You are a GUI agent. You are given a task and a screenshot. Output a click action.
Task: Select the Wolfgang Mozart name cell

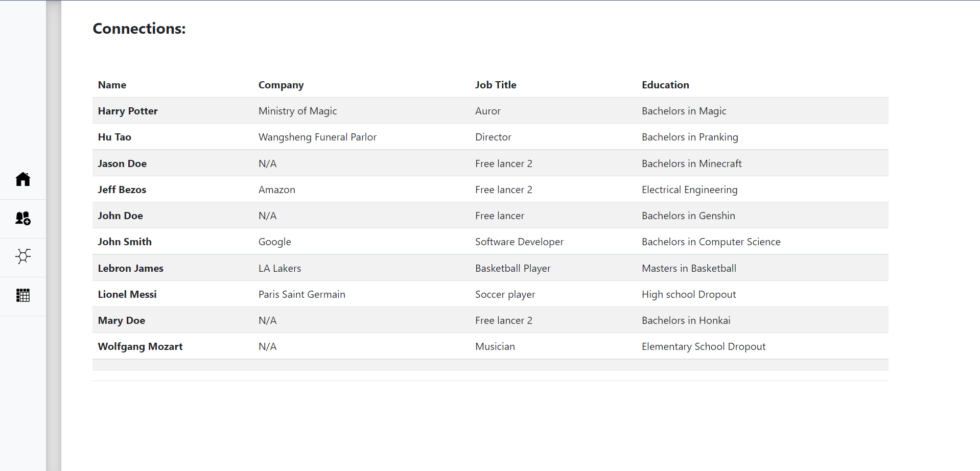click(x=141, y=346)
